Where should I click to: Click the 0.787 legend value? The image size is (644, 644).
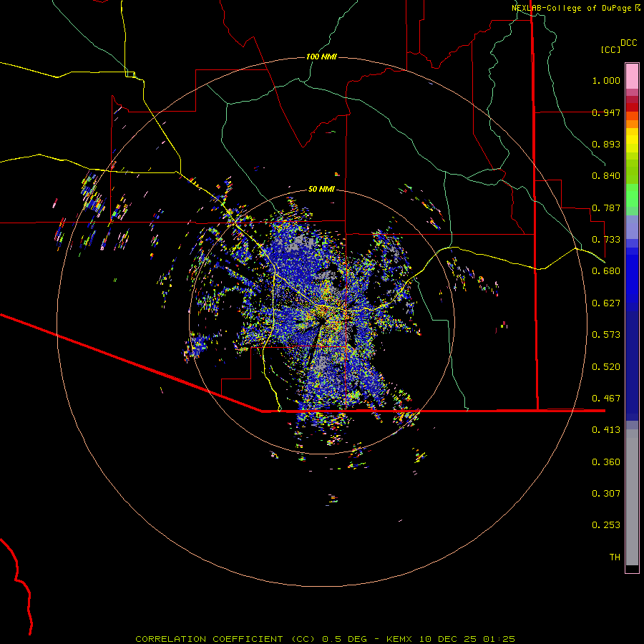point(606,208)
